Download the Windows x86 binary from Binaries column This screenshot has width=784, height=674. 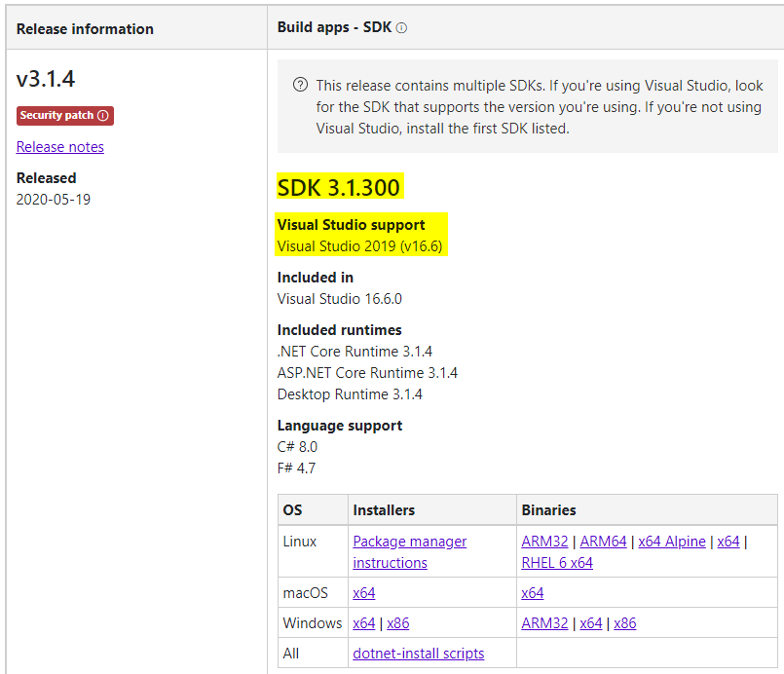point(624,622)
